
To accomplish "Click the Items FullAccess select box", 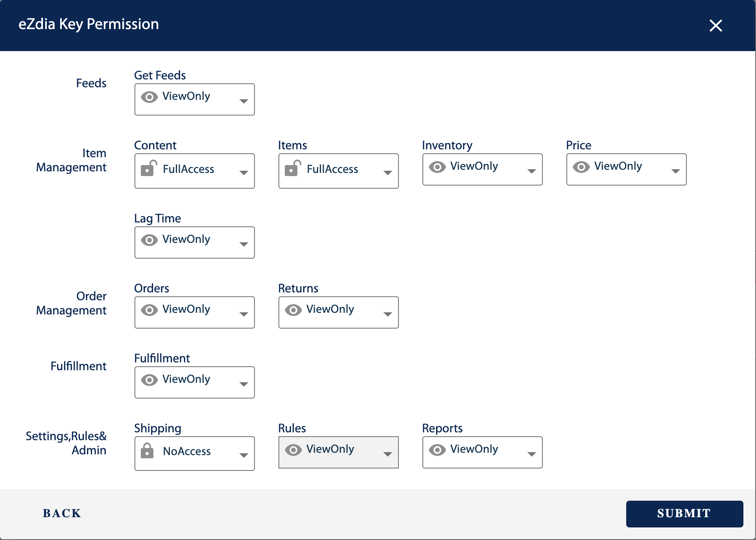I will (338, 171).
